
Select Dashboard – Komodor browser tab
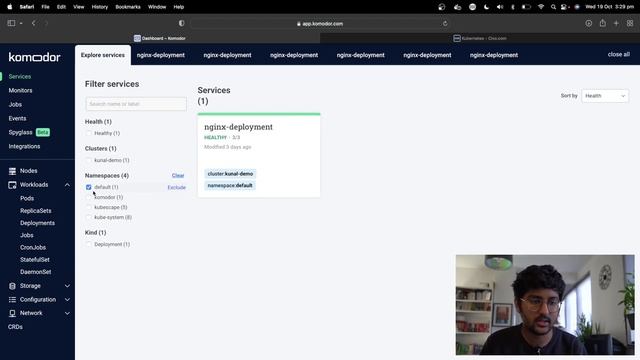click(160, 38)
